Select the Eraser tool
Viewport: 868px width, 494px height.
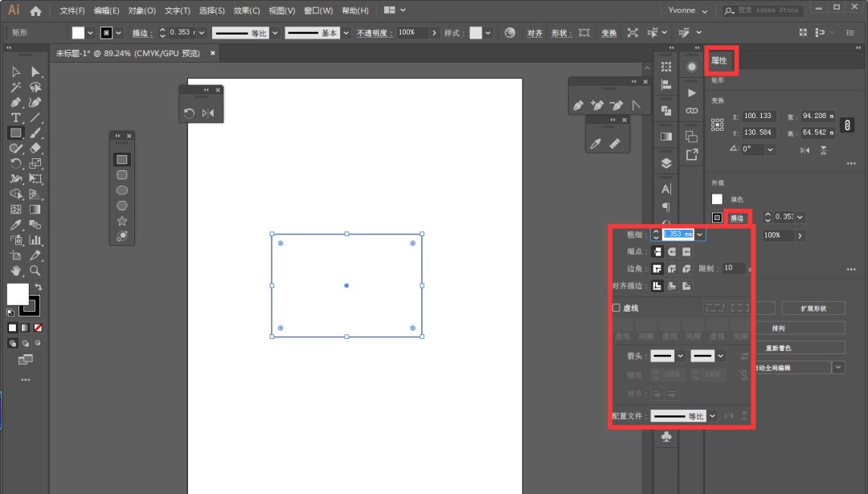(x=35, y=149)
